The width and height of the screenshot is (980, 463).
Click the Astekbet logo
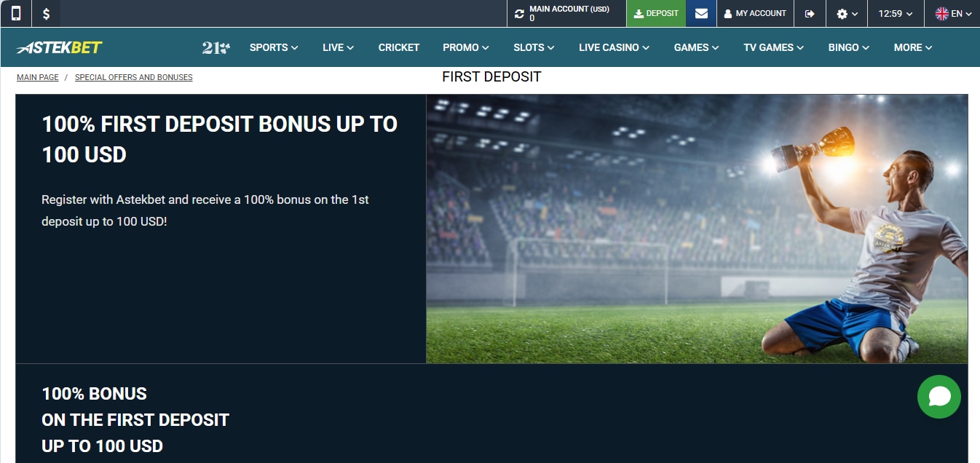60,47
